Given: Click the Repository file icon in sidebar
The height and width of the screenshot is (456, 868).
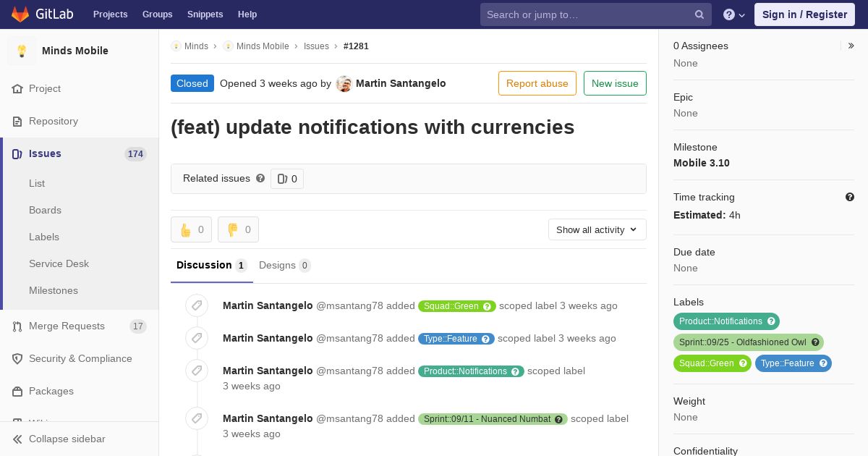Looking at the screenshot, I should tap(17, 121).
